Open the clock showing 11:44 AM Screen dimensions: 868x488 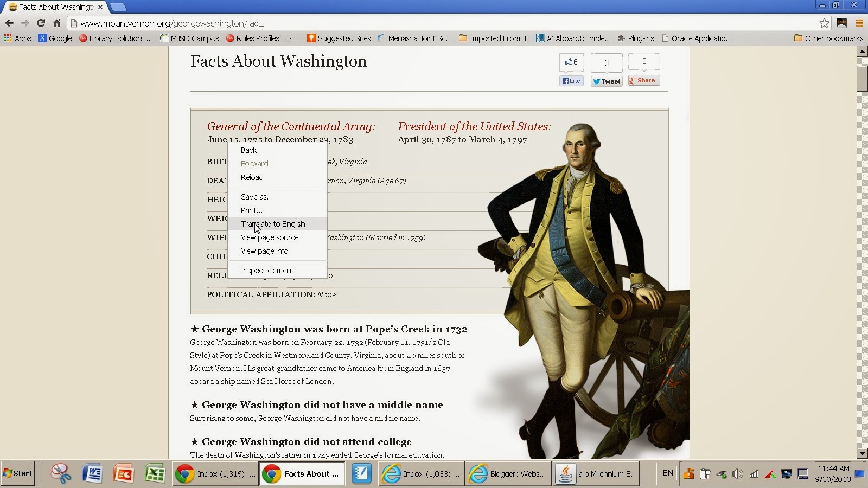(x=834, y=473)
